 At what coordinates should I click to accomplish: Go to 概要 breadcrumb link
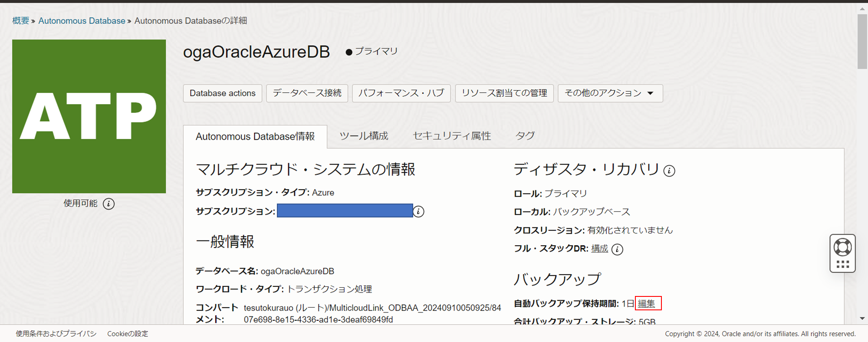pos(21,21)
